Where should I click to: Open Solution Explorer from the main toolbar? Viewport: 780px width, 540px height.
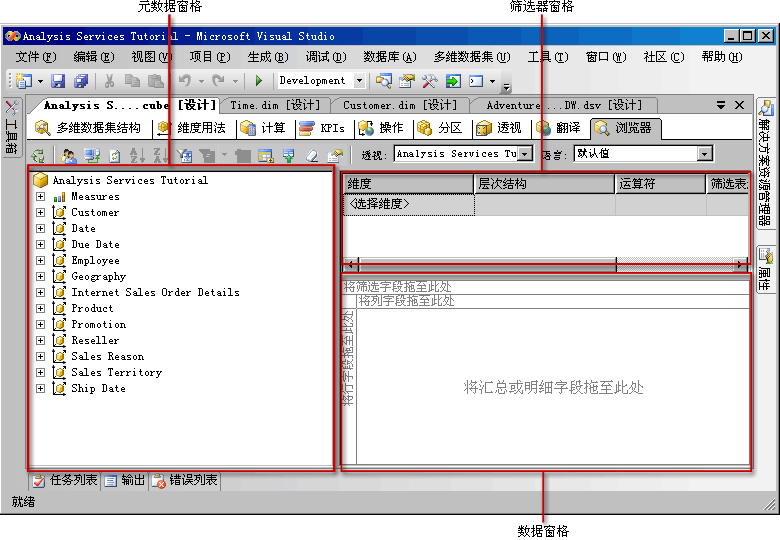point(384,81)
